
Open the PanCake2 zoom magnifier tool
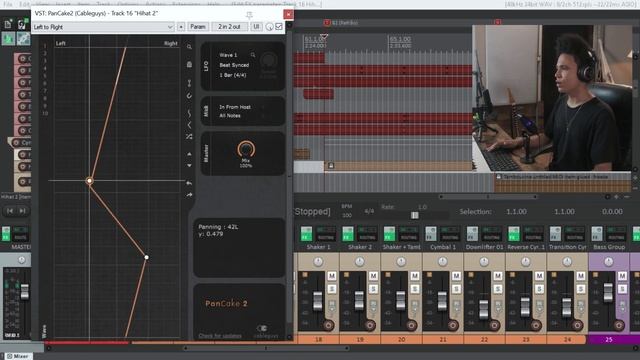(x=189, y=47)
